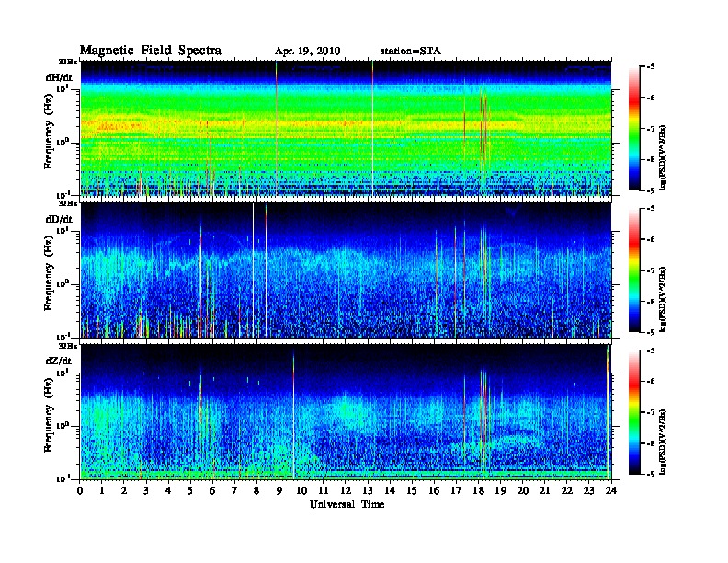Image resolution: width=728 pixels, height=563 pixels.
Task: Click the '-9' value on dZ/dt colorbar
Action: point(651,474)
